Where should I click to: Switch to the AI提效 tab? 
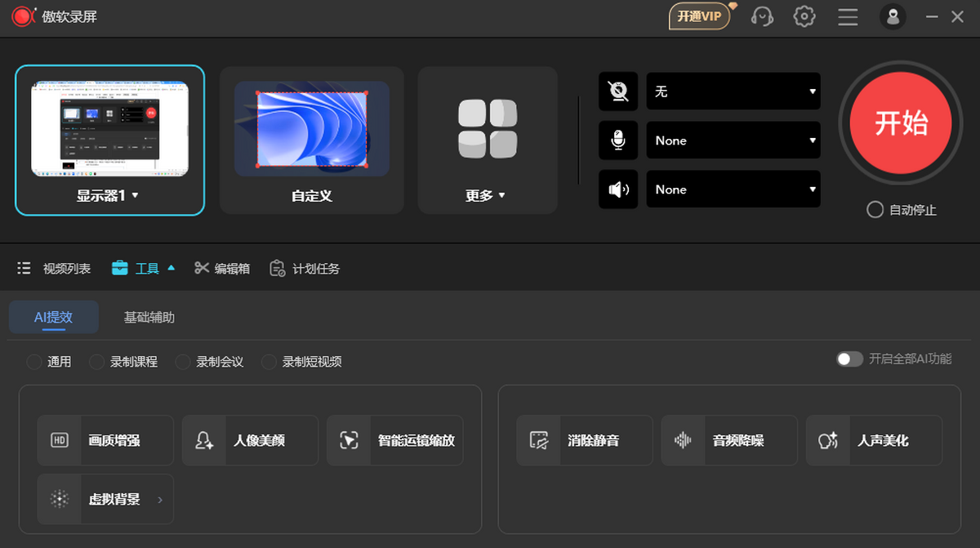tap(54, 317)
